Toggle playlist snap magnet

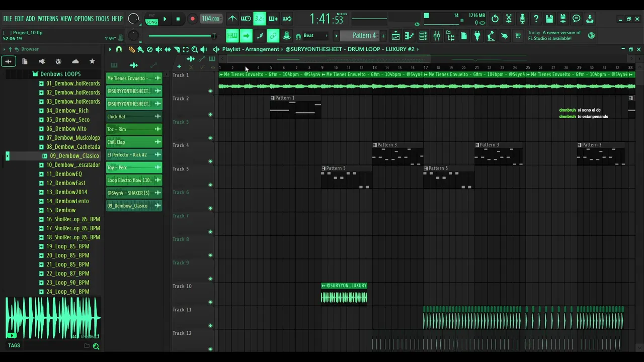(x=119, y=49)
